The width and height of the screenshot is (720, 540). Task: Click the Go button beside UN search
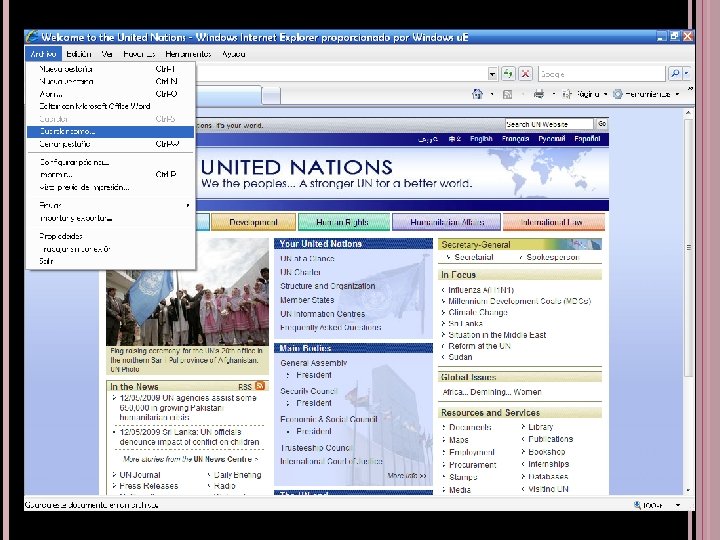(602, 124)
